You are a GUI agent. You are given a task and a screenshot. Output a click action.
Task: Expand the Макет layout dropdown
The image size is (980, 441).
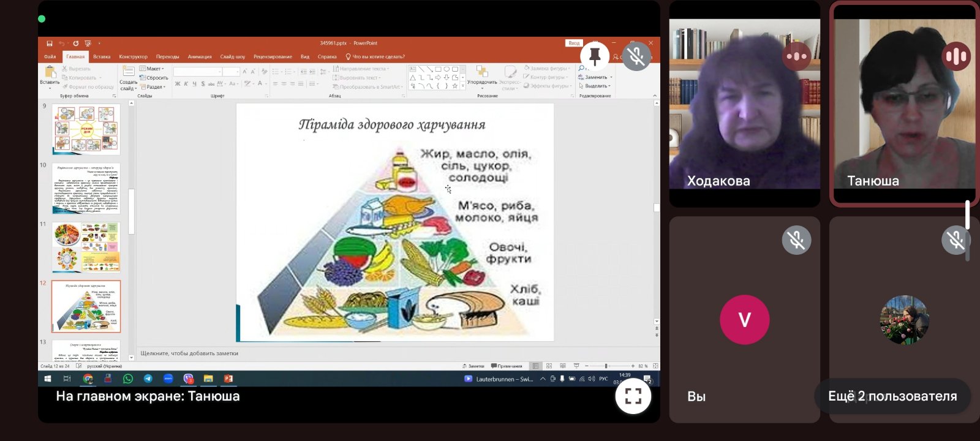[x=152, y=69]
